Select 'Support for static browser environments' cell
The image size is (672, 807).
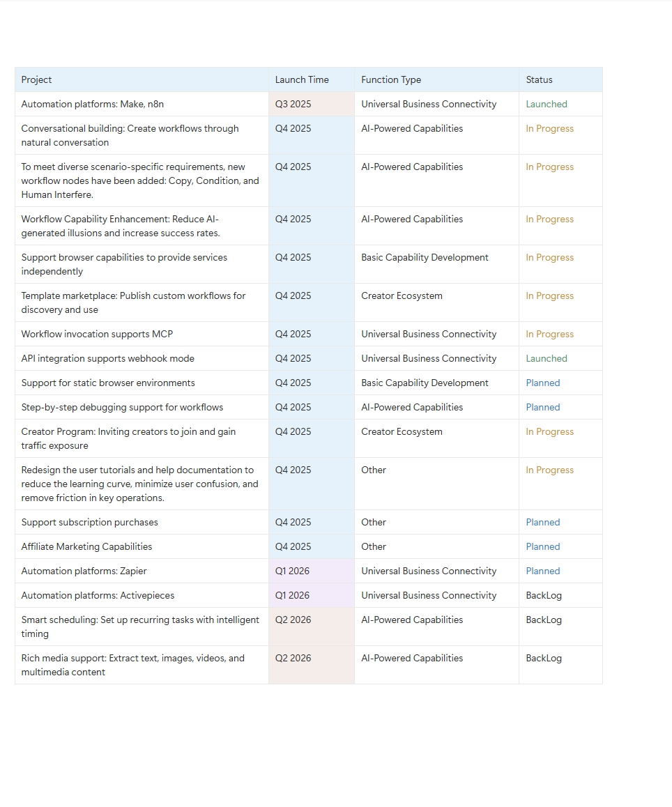(108, 383)
